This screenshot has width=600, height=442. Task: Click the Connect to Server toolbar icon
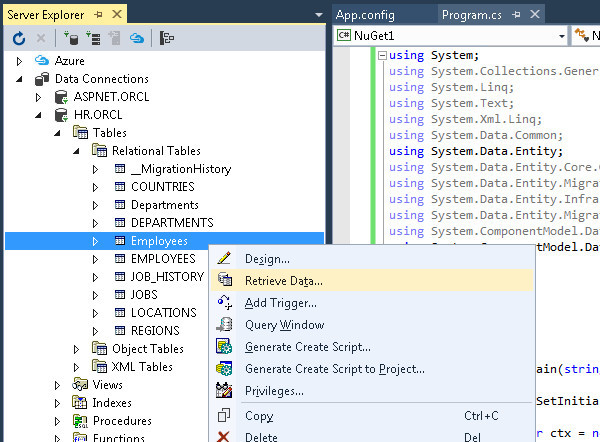point(93,37)
